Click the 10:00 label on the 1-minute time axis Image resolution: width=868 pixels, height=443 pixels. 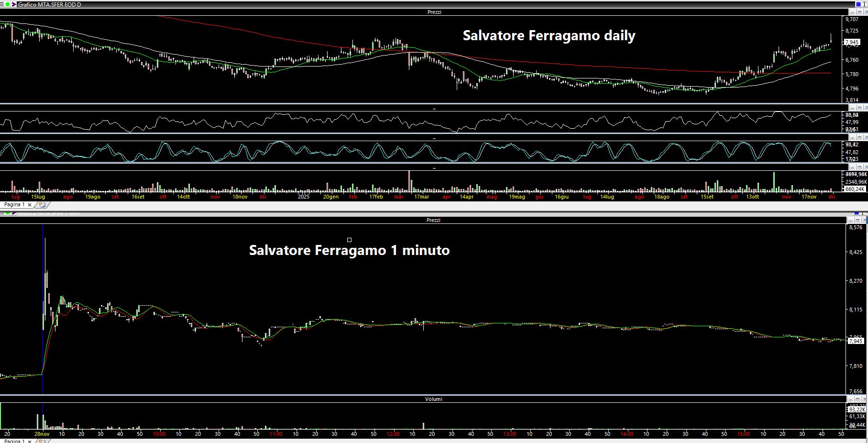(x=159, y=434)
